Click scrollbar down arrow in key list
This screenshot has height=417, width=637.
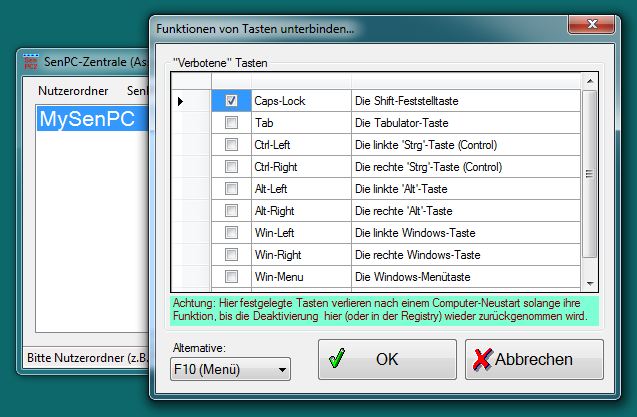tap(589, 283)
